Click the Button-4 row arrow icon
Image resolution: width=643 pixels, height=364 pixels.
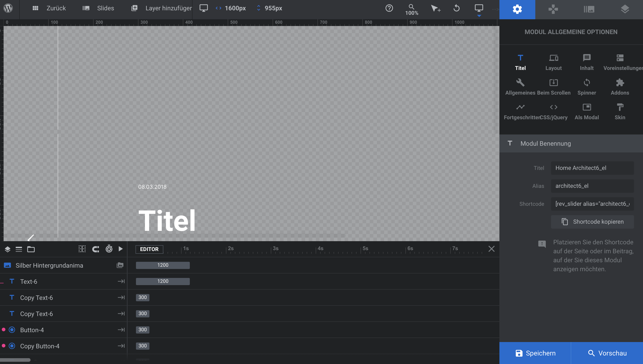point(121,330)
